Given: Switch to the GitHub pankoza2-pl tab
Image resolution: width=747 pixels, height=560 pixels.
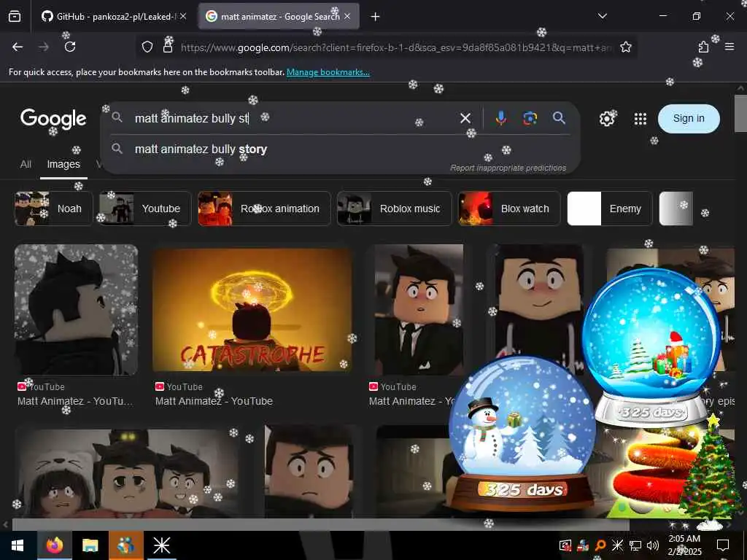Looking at the screenshot, I should [115, 17].
